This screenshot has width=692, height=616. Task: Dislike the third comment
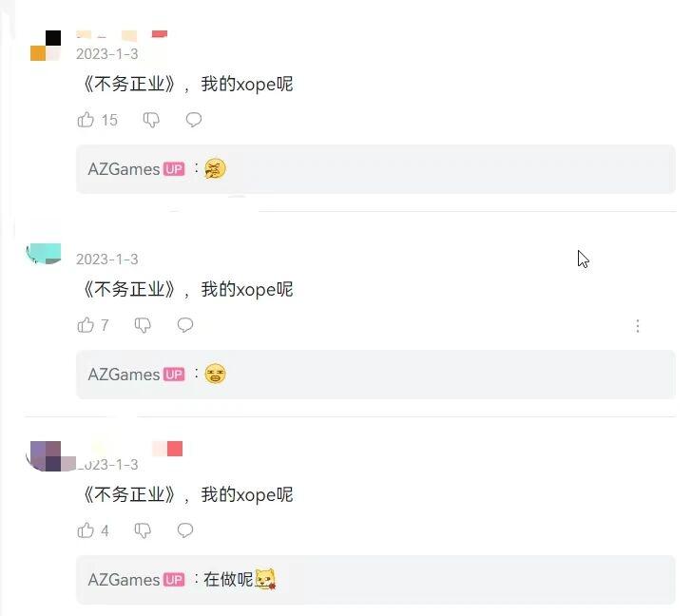[143, 530]
